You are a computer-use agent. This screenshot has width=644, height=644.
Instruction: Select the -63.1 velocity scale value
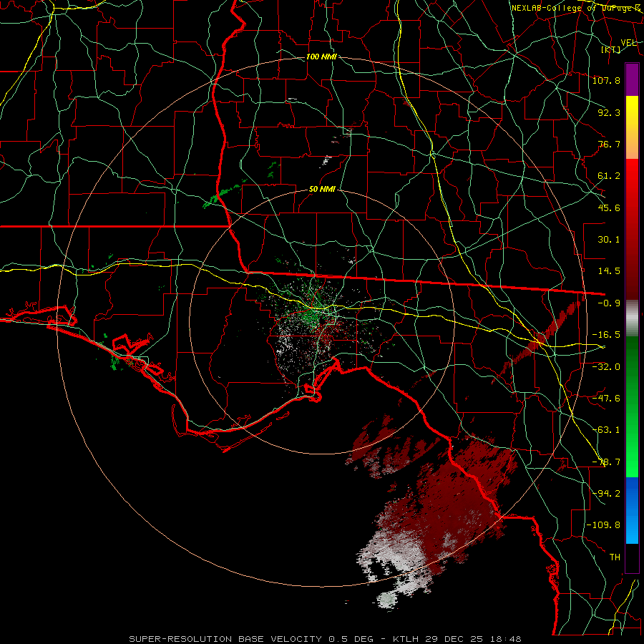point(606,430)
